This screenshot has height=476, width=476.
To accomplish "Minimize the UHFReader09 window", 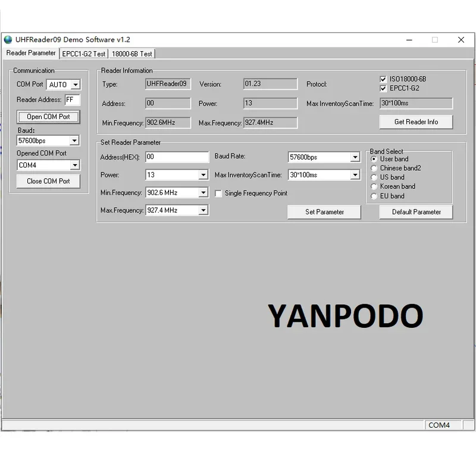I will (409, 40).
